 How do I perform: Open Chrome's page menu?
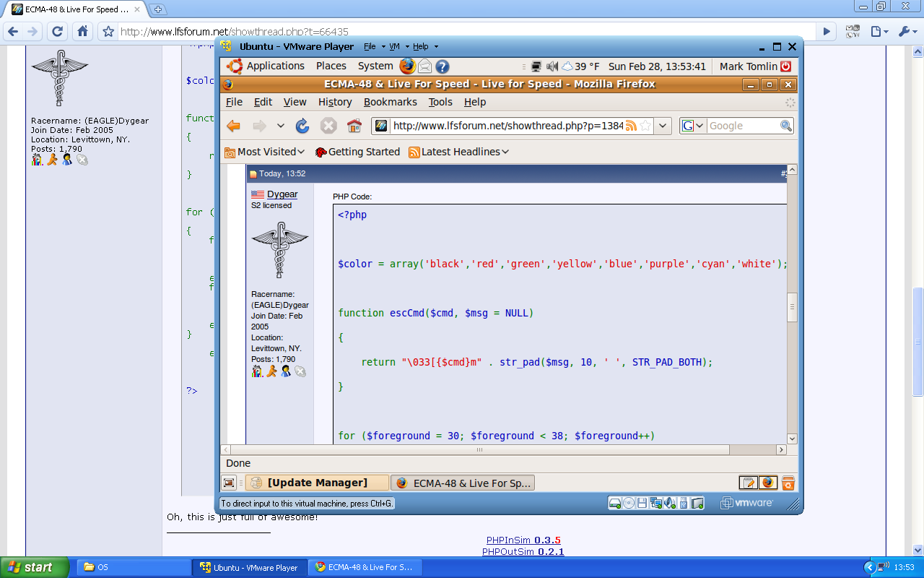[879, 31]
